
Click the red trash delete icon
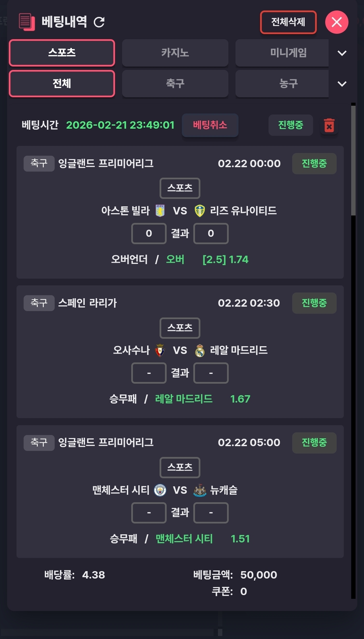coord(329,125)
